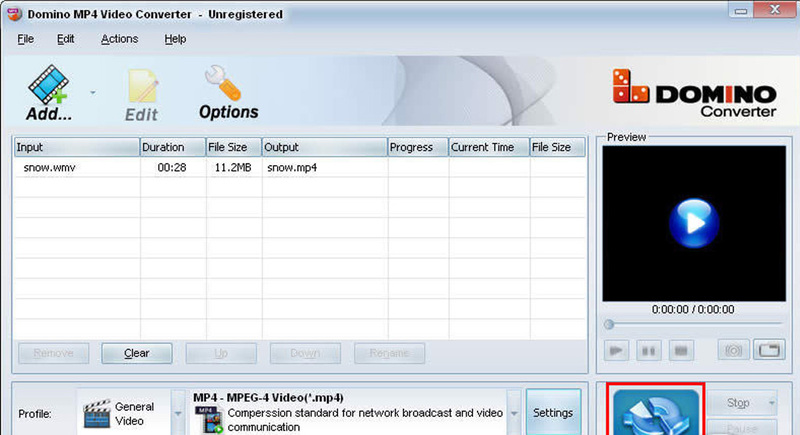The image size is (800, 435).
Task: Minimize the Domino converter window
Action: [740, 10]
